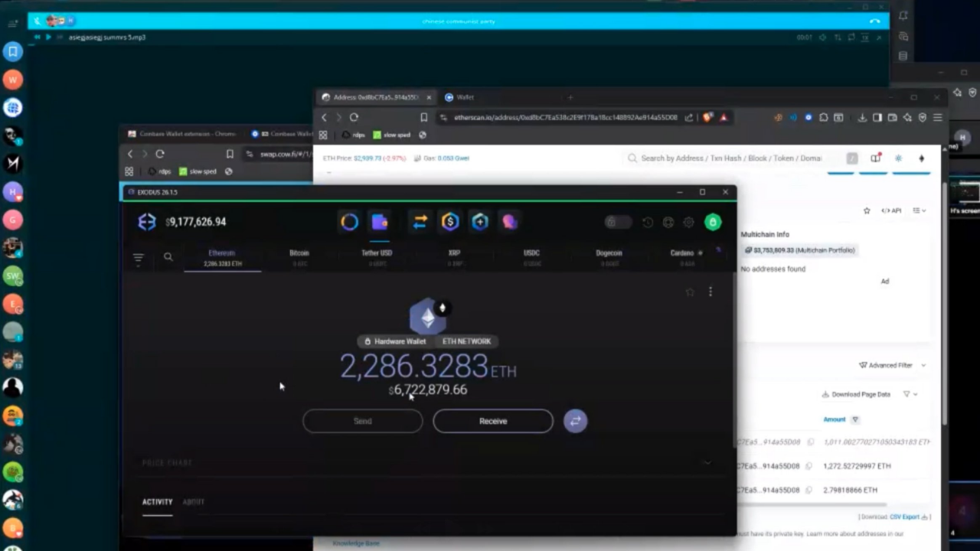This screenshot has height=551, width=980.
Task: Toggle the lock switch in the Exodus header
Action: [x=617, y=222]
